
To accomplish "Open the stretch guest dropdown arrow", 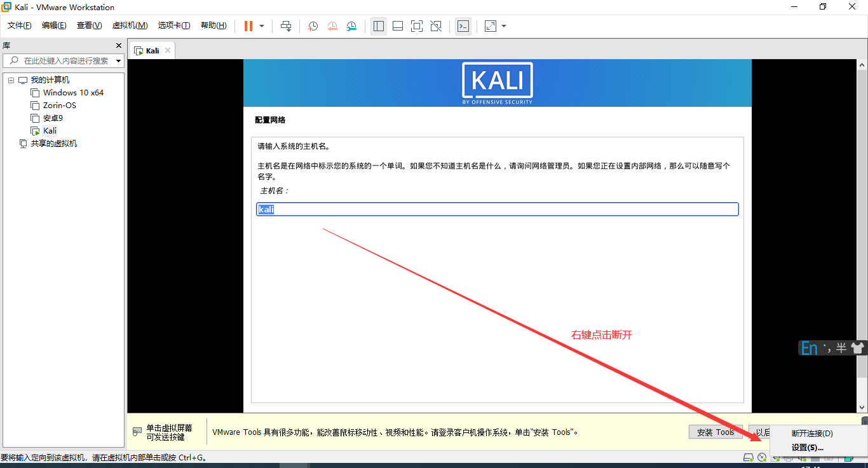I will coord(504,26).
